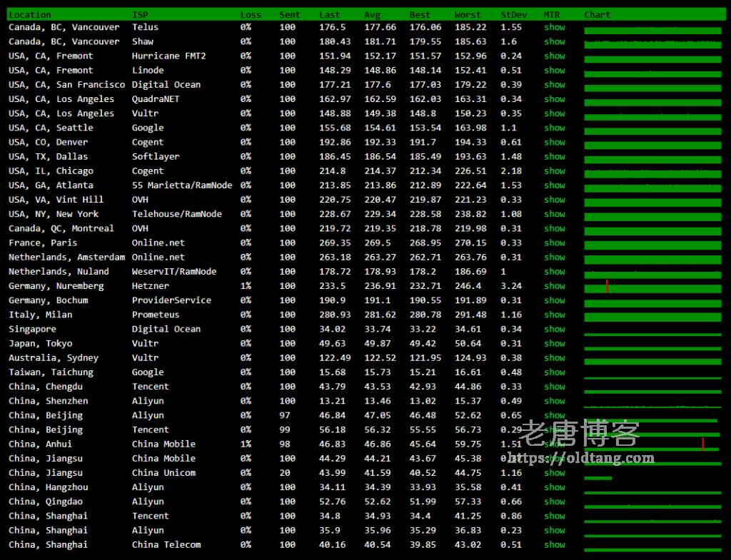
Task: Select best value 15.21 for Taichung
Action: [423, 372]
